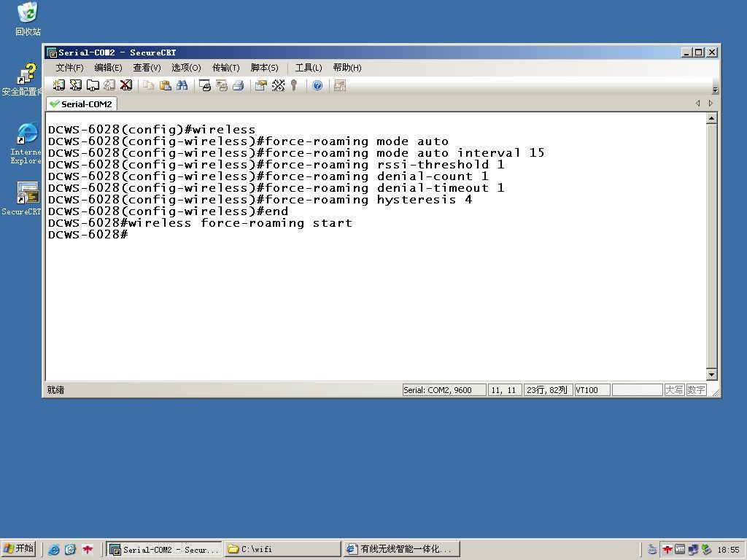Click the 'Serial: COM2, 9600' status field

point(444,390)
